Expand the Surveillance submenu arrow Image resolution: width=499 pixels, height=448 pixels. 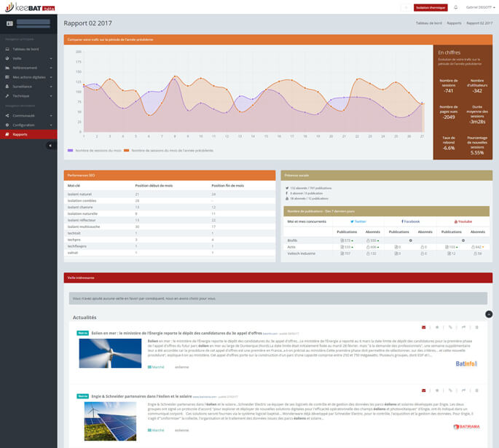pyautogui.click(x=51, y=87)
